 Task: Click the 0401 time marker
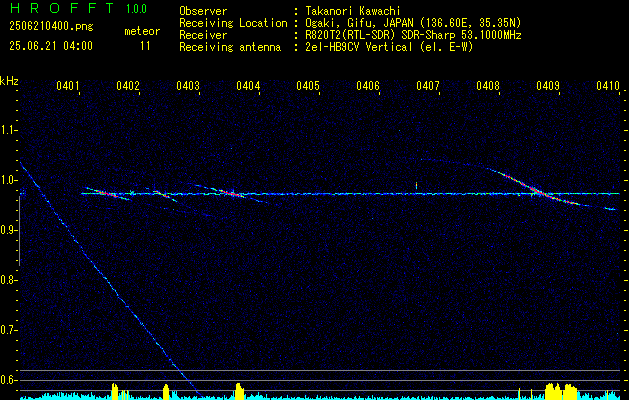pyautogui.click(x=67, y=85)
